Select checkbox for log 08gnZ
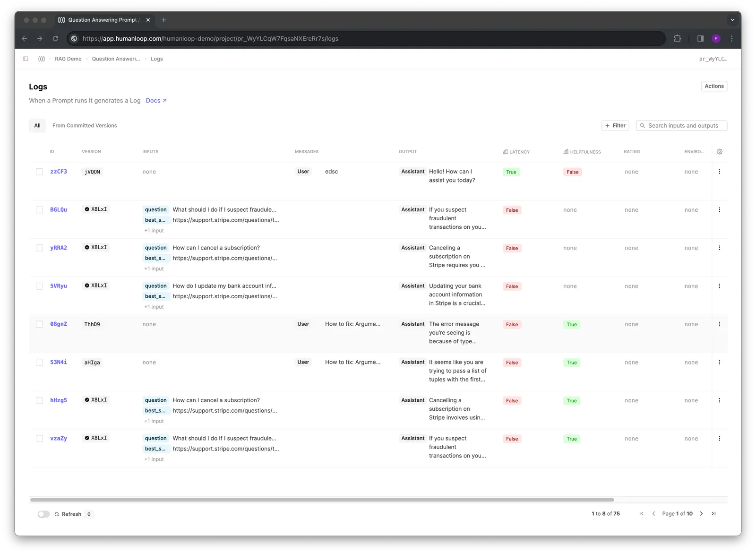The height and width of the screenshot is (554, 756). 40,324
